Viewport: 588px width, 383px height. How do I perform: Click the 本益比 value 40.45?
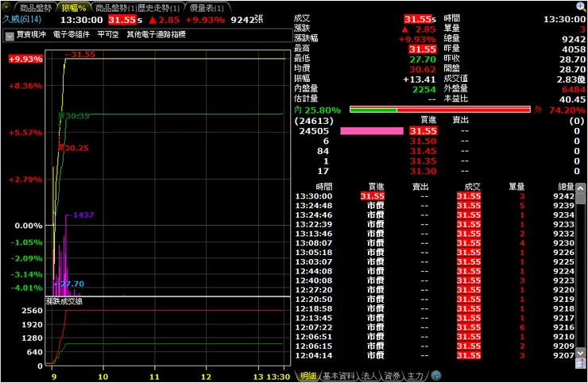pyautogui.click(x=572, y=100)
